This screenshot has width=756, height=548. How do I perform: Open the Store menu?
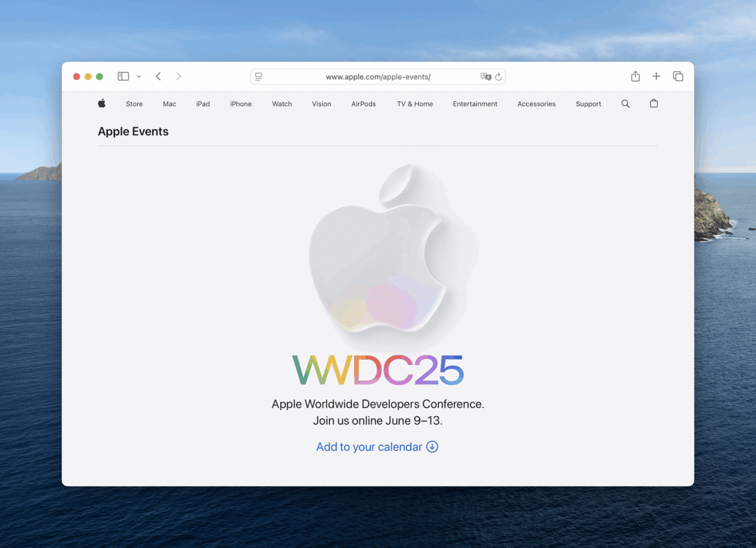pos(134,104)
